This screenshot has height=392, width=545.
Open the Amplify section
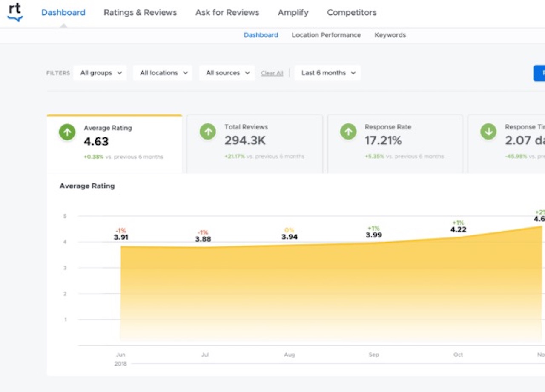pos(293,12)
